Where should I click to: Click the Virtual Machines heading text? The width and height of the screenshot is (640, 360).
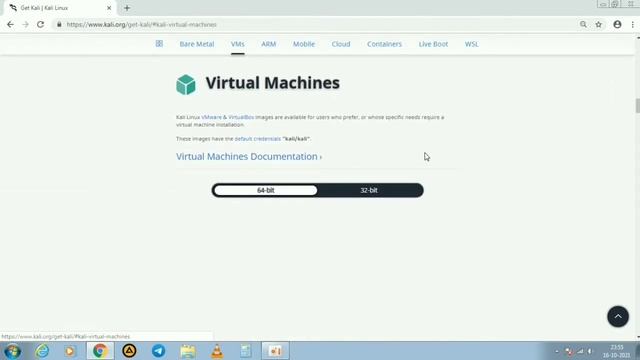tap(273, 83)
